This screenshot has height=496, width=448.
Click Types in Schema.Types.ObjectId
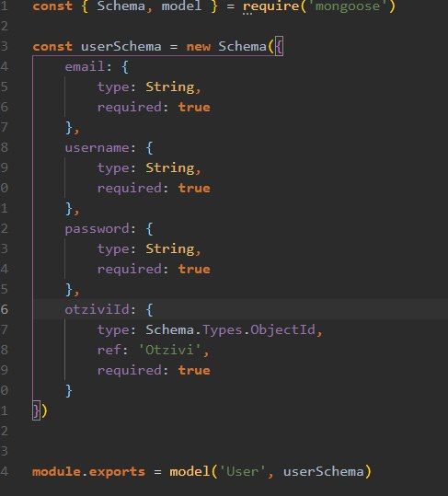222,330
